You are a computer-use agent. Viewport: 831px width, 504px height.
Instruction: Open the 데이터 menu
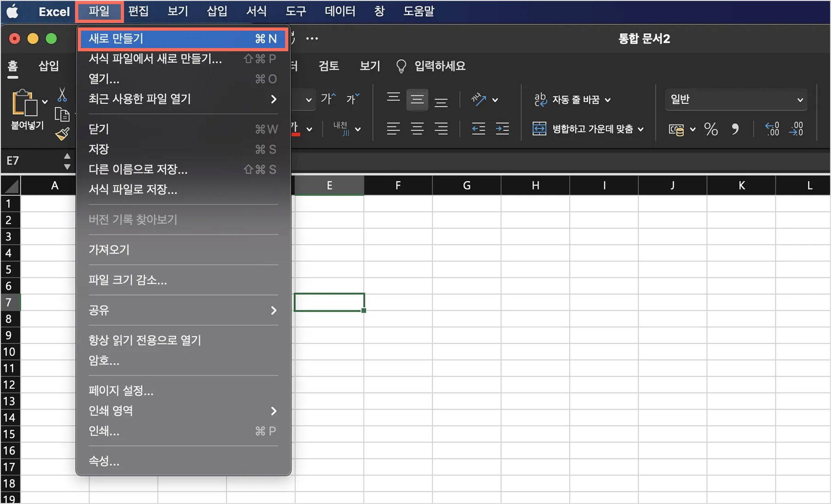point(340,11)
